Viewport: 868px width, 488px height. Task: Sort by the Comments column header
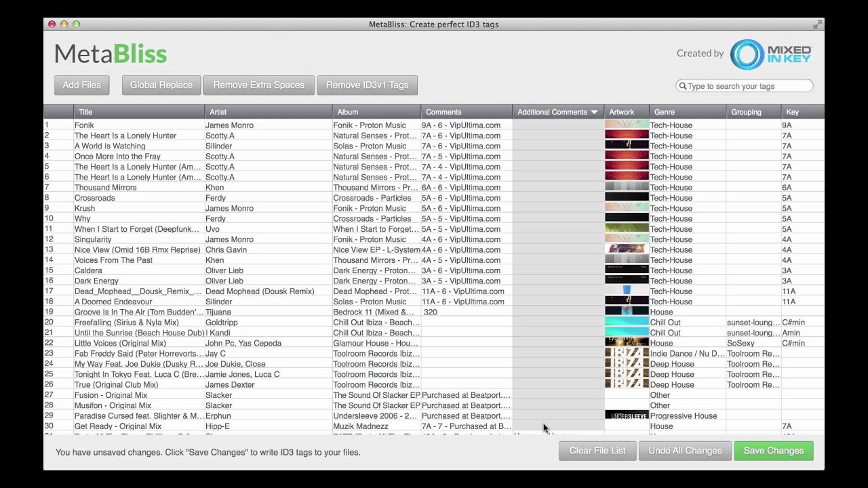pos(467,112)
